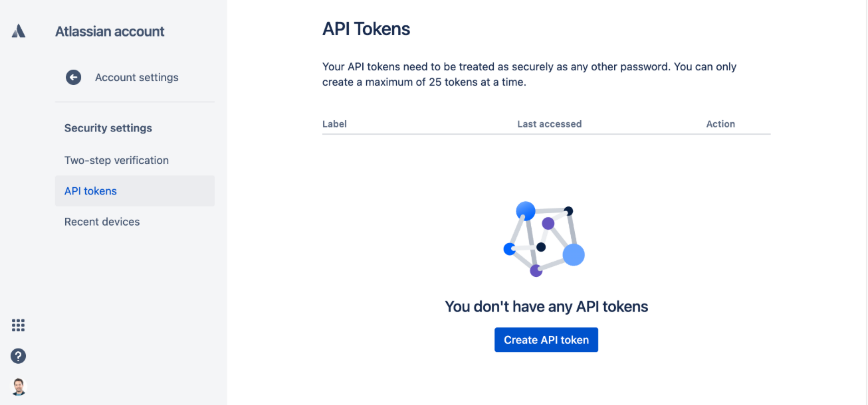Click the network graph illustration
This screenshot has height=405, width=868.
click(545, 239)
